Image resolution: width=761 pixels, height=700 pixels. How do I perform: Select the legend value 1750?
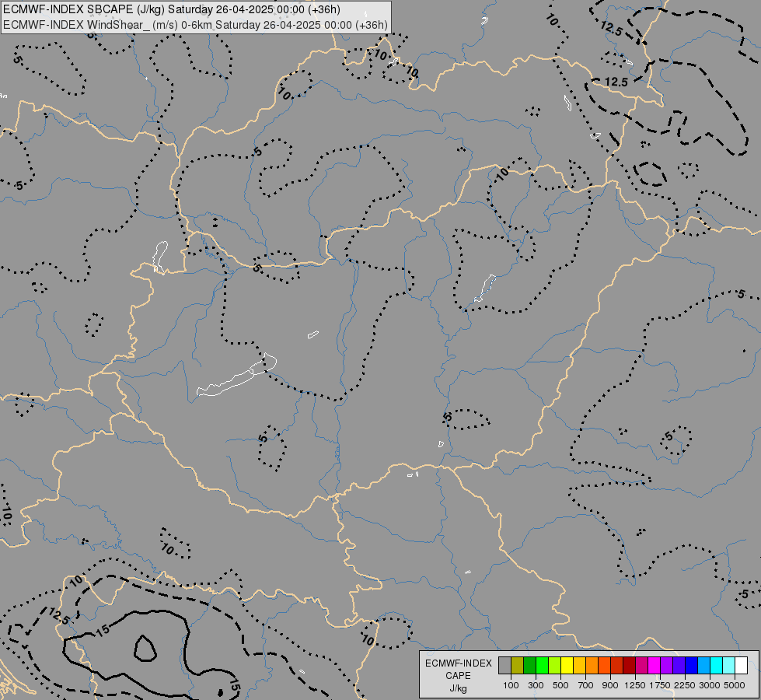click(x=660, y=685)
